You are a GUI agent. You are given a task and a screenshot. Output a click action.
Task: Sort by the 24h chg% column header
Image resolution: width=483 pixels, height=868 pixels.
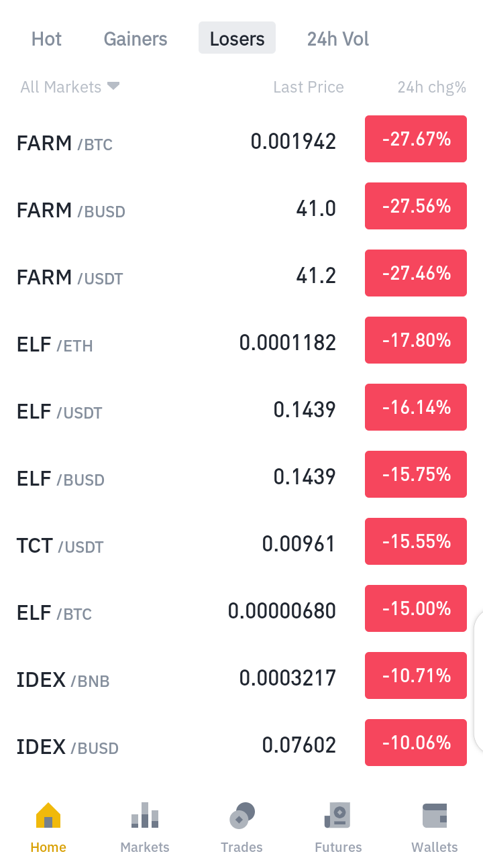pos(432,87)
